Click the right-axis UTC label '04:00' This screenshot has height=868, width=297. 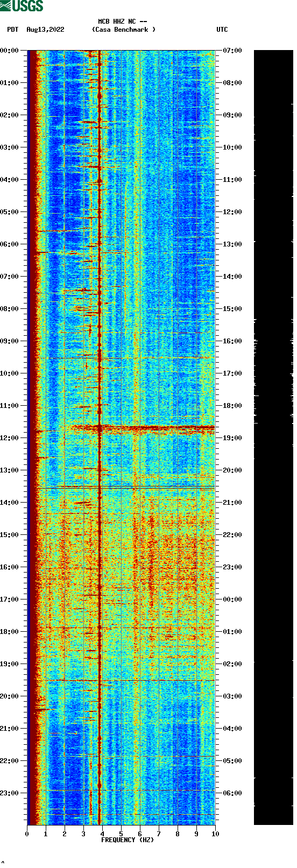pyautogui.click(x=232, y=729)
